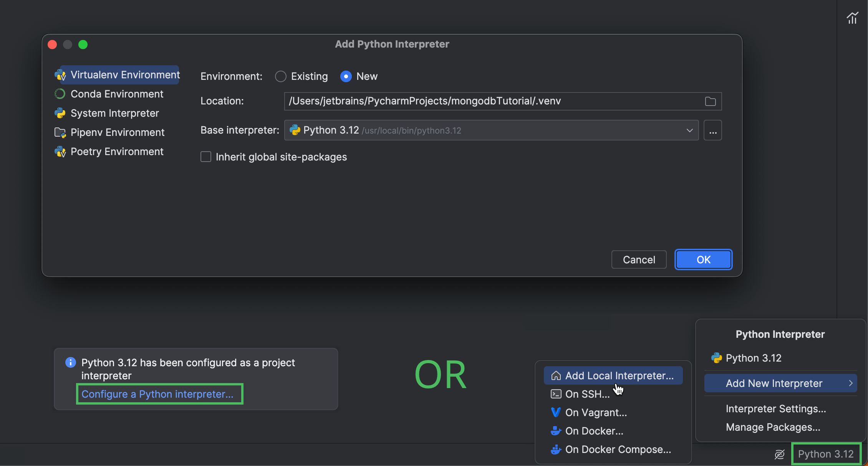Select Conda Environment icon in sidebar
Image resolution: width=868 pixels, height=466 pixels.
click(x=60, y=94)
